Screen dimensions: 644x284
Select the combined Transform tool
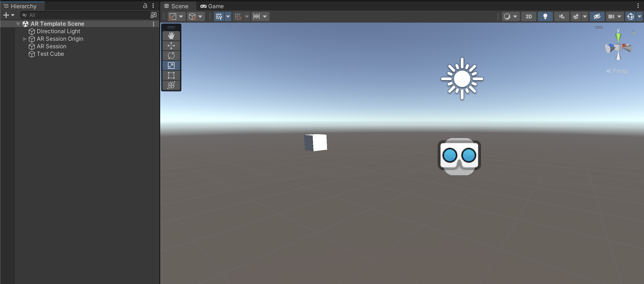[171, 85]
